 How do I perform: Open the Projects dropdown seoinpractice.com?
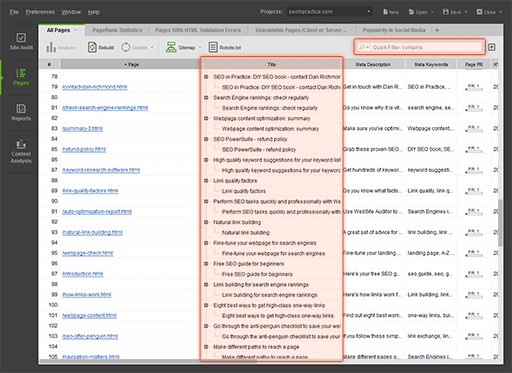(x=329, y=12)
